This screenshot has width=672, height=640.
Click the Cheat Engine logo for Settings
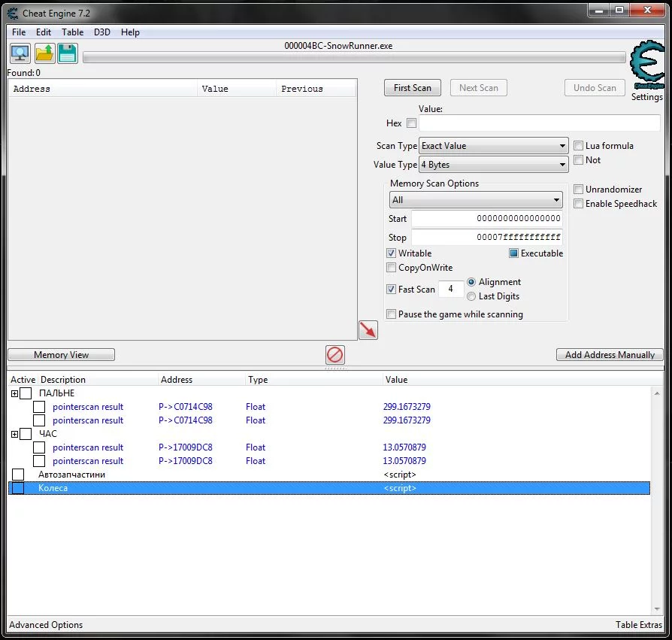point(647,64)
